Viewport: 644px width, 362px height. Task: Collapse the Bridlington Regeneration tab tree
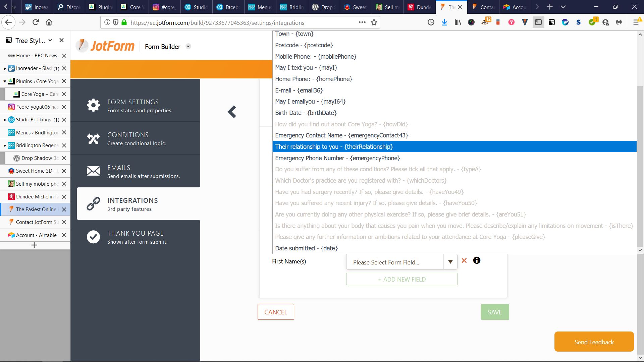tap(5, 145)
